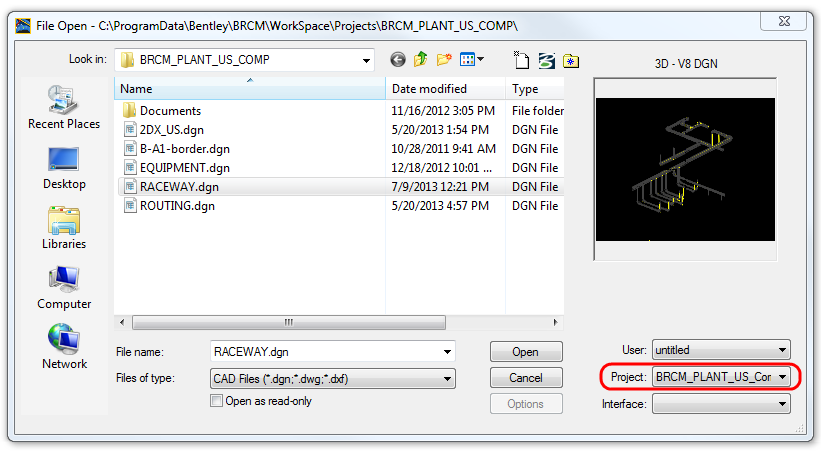Open the User dropdown showing untitled
The width and height of the screenshot is (821, 454).
(721, 350)
